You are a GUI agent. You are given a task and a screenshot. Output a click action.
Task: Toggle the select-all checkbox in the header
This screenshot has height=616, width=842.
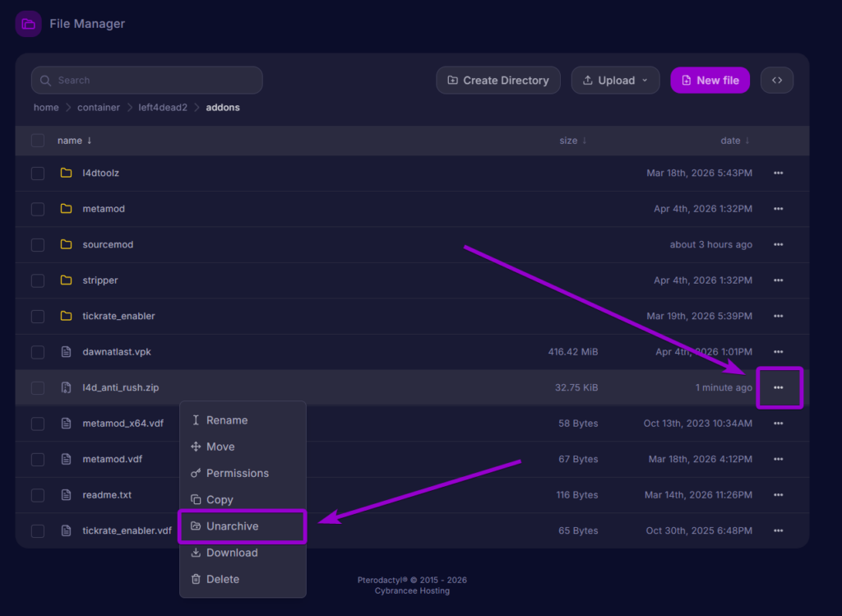[x=37, y=140]
